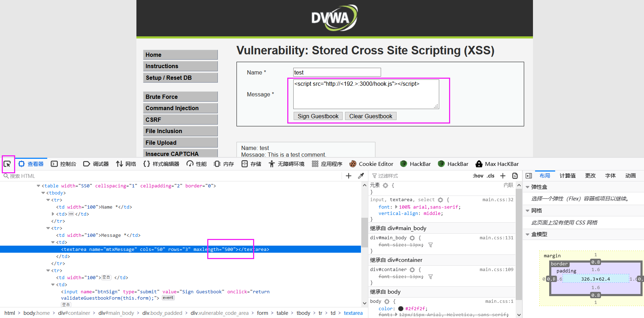Open the Max HacKBar tab
Image resolution: width=644 pixels, height=318 pixels.
(497, 164)
